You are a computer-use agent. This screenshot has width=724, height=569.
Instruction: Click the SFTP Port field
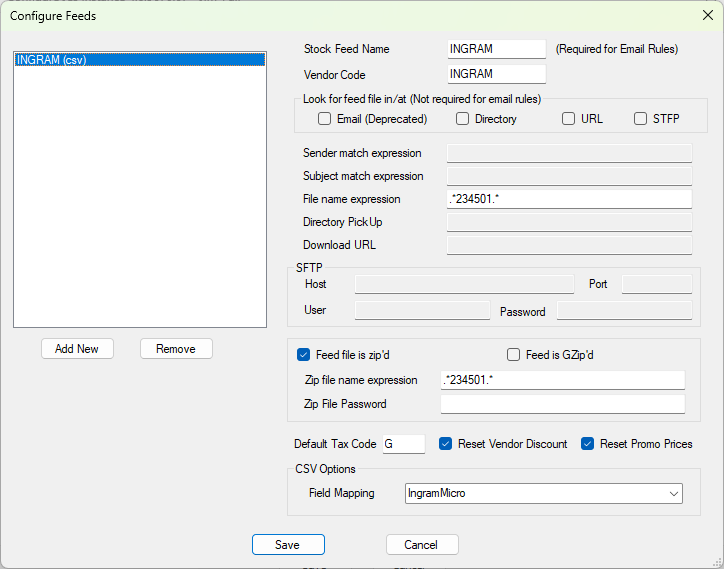click(657, 284)
